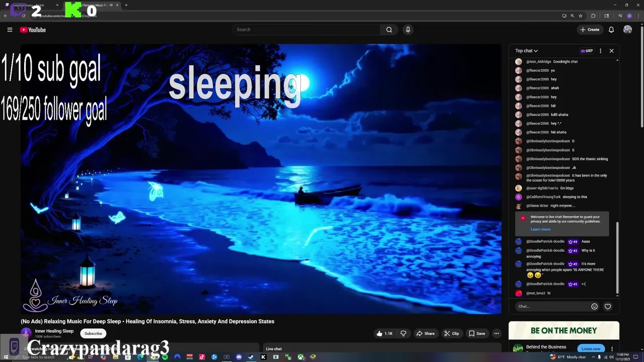Open Xbox app from the taskbar
Screen dimensions: 644x362
point(301,357)
